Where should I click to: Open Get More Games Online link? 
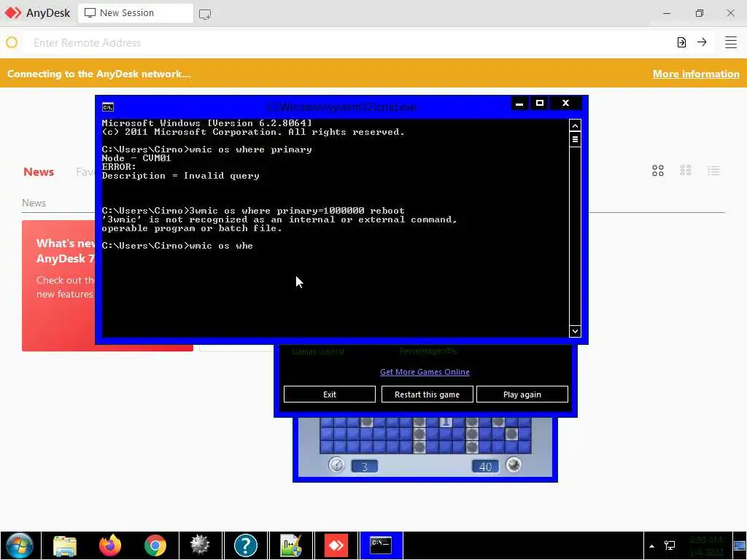tap(425, 372)
